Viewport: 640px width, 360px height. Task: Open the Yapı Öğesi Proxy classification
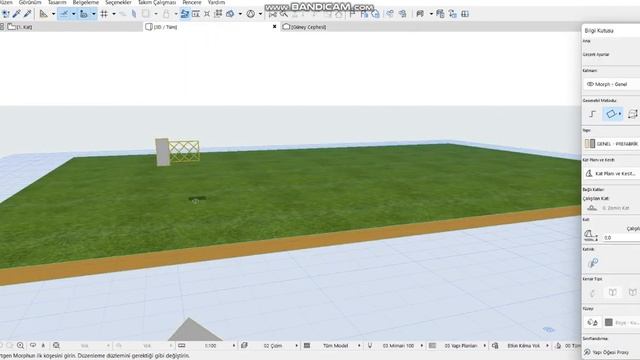611,352
